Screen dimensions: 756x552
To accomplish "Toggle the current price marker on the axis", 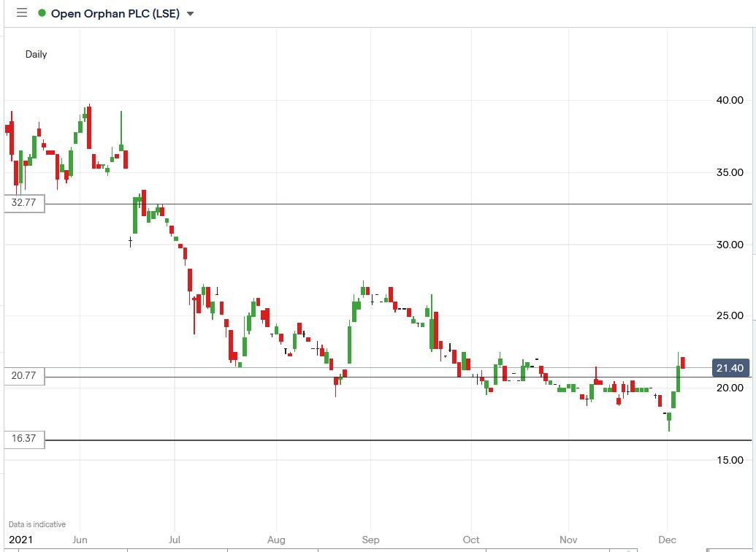I will click(730, 368).
